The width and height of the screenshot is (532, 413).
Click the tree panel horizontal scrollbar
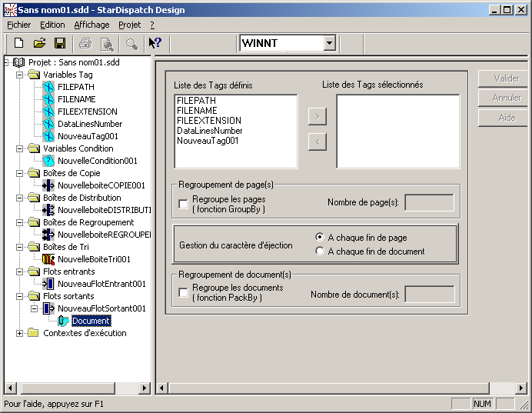click(x=77, y=388)
